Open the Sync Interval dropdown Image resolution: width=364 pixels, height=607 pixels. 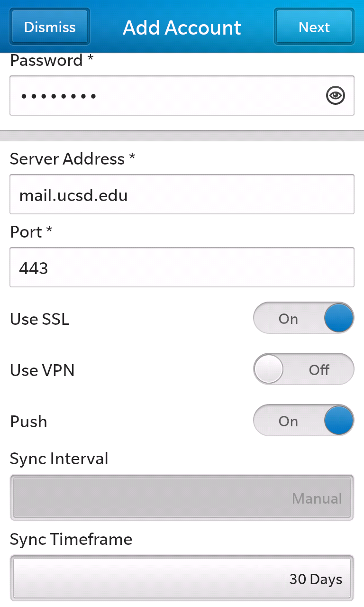coord(182,497)
